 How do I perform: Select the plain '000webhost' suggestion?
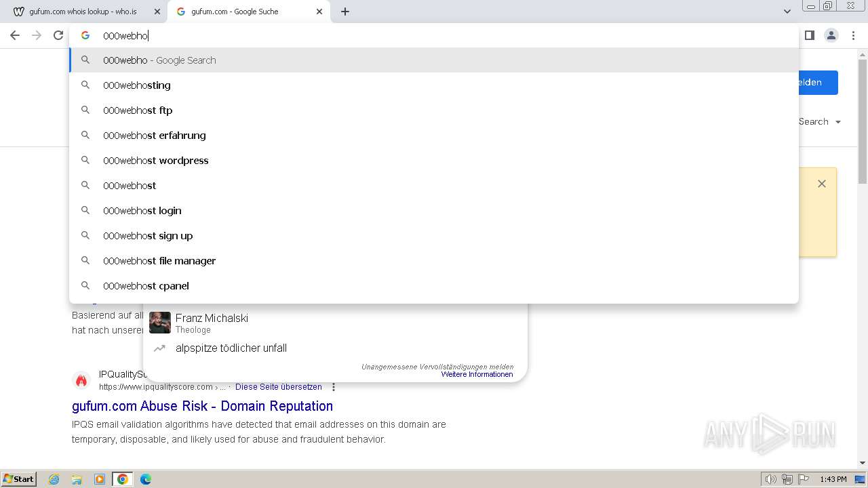pos(434,185)
